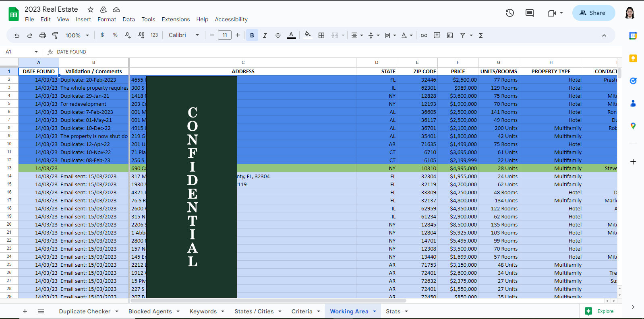
Task: Insert a chart from toolbar
Action: pos(450,35)
